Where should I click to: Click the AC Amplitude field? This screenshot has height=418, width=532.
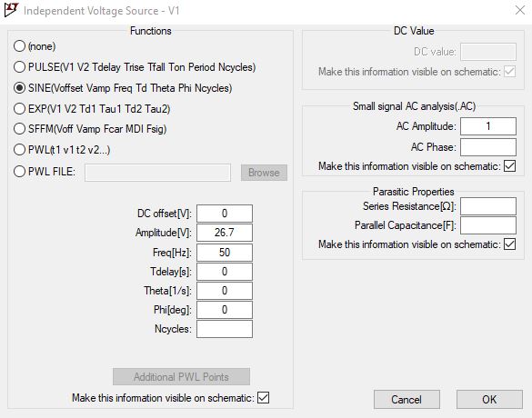[488, 126]
